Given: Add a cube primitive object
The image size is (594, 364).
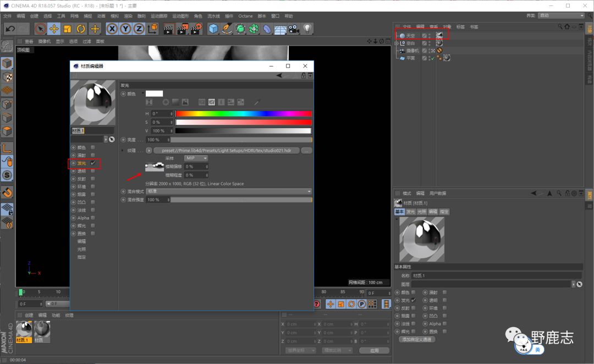Looking at the screenshot, I should click(213, 29).
